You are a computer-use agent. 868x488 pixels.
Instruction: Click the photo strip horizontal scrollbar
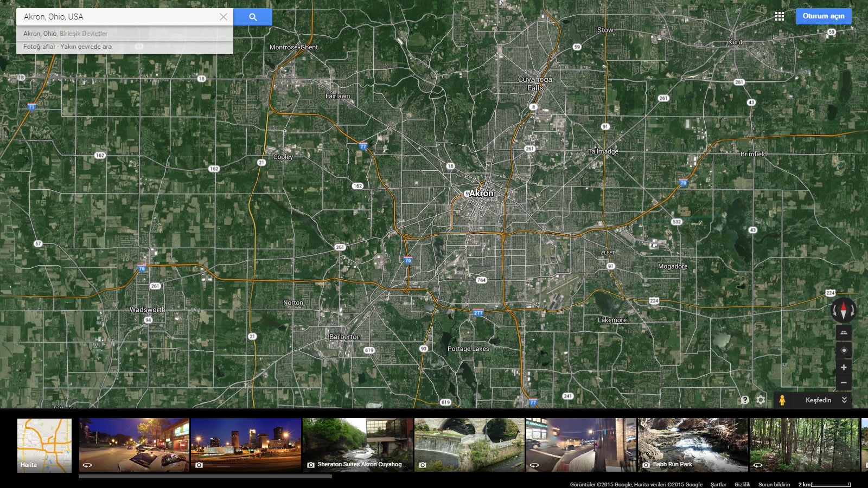point(205,477)
